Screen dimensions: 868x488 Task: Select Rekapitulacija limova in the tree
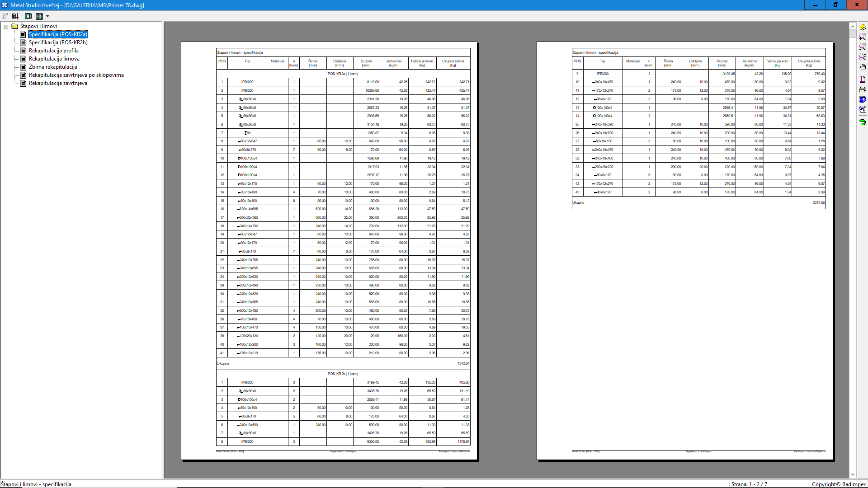(x=54, y=59)
